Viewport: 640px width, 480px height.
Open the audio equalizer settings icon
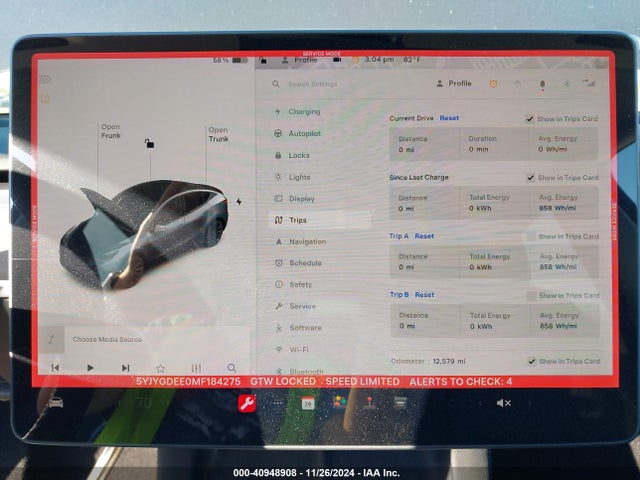tap(196, 368)
